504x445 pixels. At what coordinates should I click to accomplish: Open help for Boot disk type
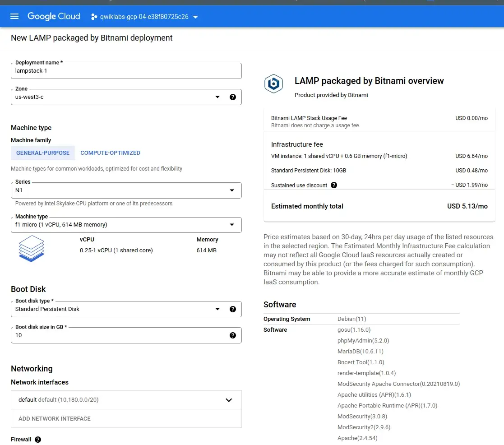click(x=233, y=309)
